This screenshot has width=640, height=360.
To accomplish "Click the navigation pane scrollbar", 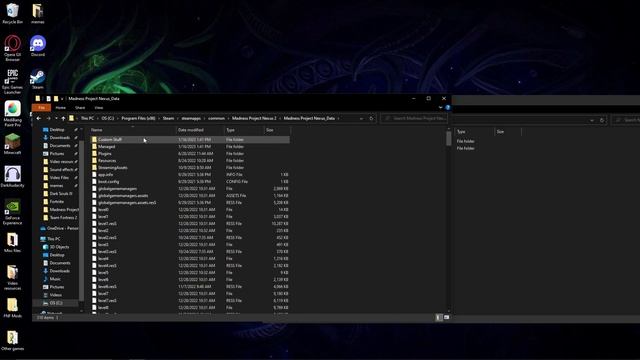I will pyautogui.click(x=81, y=220).
